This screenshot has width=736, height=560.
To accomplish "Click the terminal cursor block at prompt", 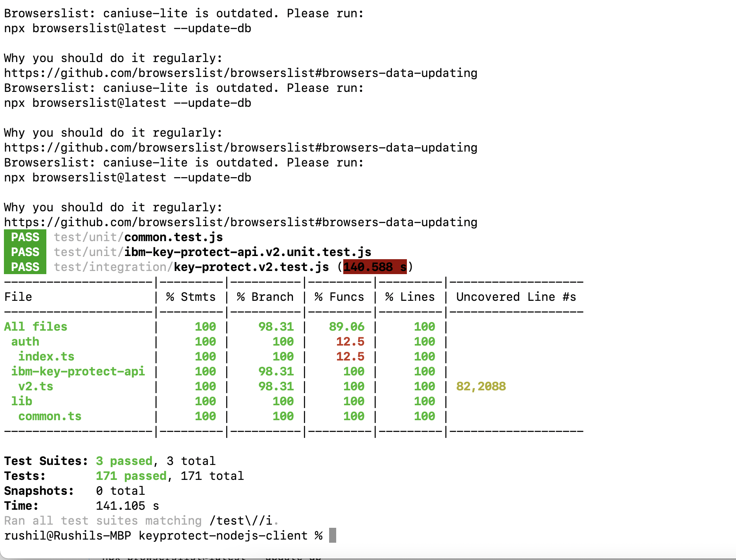I will click(333, 535).
